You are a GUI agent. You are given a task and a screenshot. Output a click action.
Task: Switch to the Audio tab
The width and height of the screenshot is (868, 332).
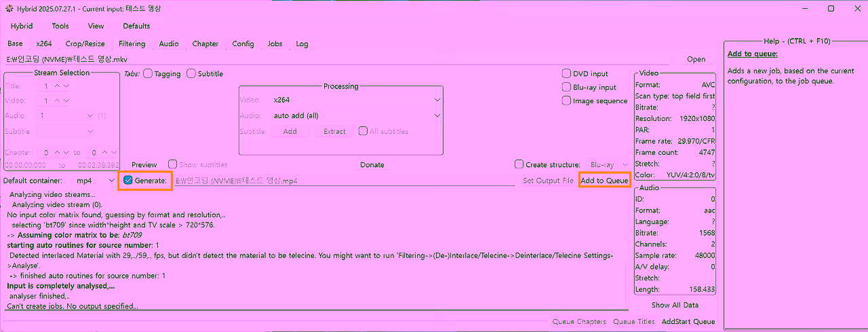pos(169,43)
